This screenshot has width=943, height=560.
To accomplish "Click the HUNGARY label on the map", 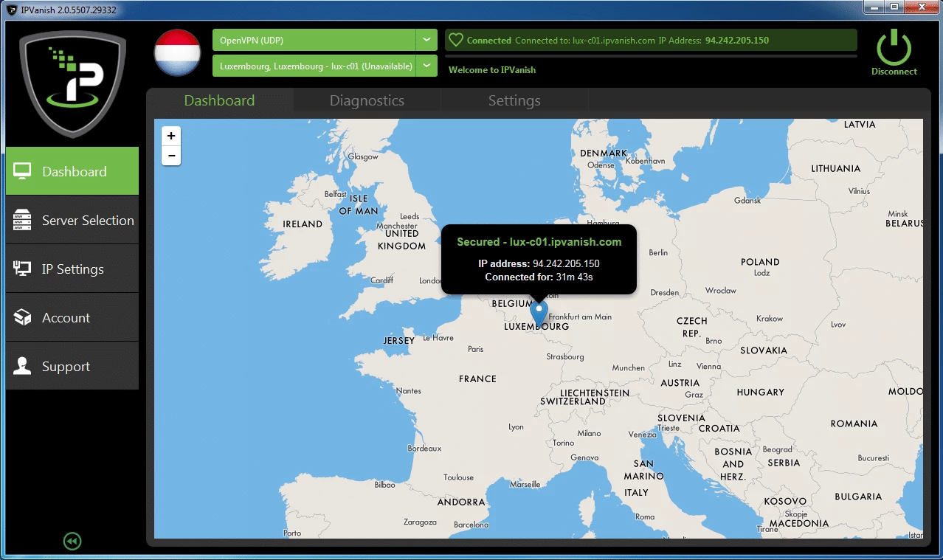I will (x=760, y=392).
